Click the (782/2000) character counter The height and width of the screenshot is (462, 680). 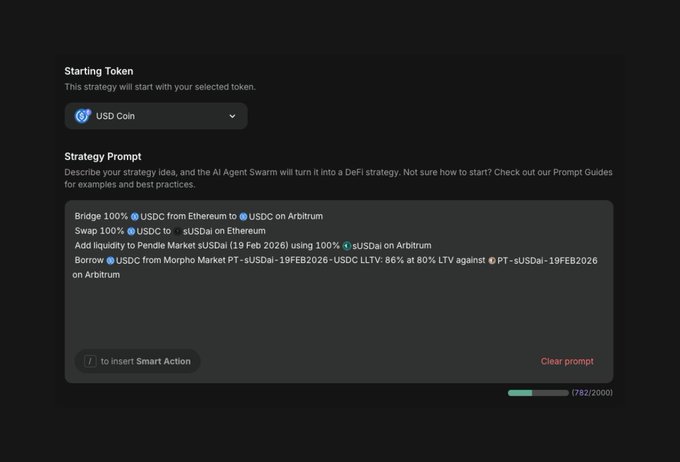point(592,393)
